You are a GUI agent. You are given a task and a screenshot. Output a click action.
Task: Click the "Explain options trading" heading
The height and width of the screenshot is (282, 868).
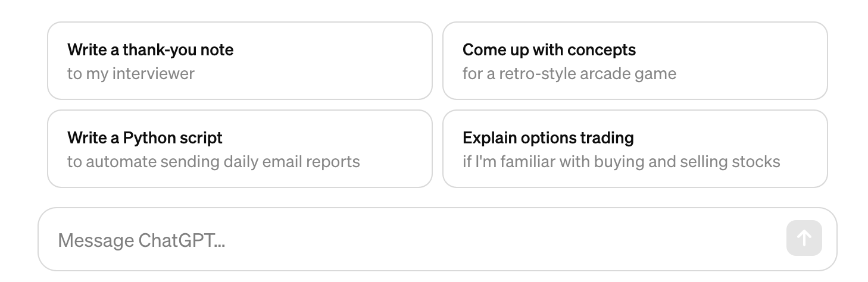(548, 137)
